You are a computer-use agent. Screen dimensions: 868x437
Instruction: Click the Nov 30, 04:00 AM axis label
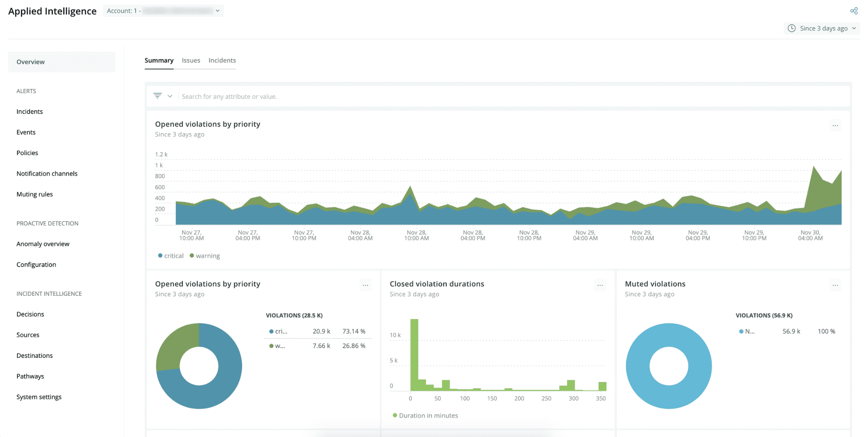[810, 235]
